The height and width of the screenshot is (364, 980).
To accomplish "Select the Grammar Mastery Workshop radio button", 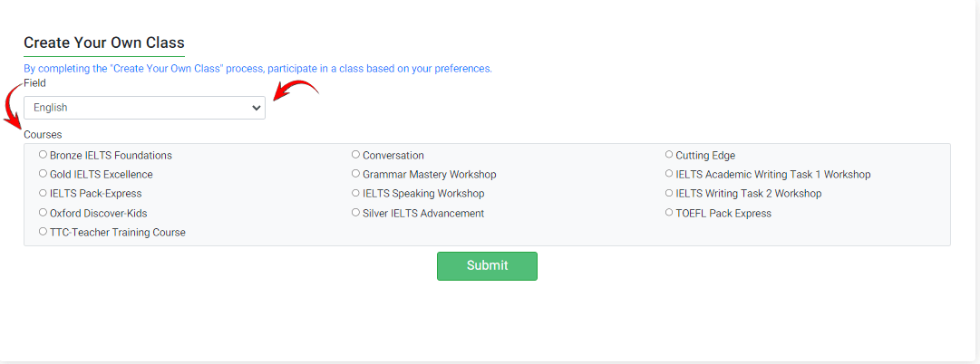I will click(356, 174).
